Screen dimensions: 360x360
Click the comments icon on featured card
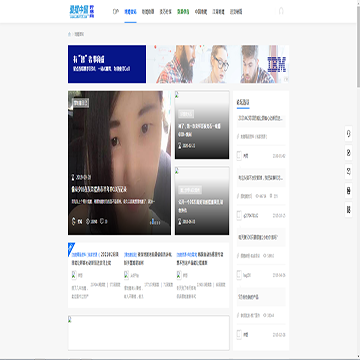pos(102,221)
